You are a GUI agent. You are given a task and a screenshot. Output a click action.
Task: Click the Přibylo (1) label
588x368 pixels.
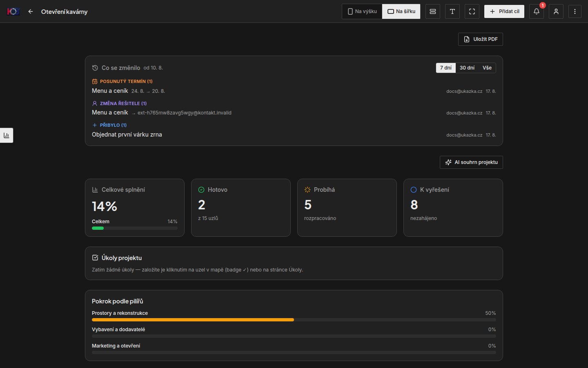click(x=113, y=125)
